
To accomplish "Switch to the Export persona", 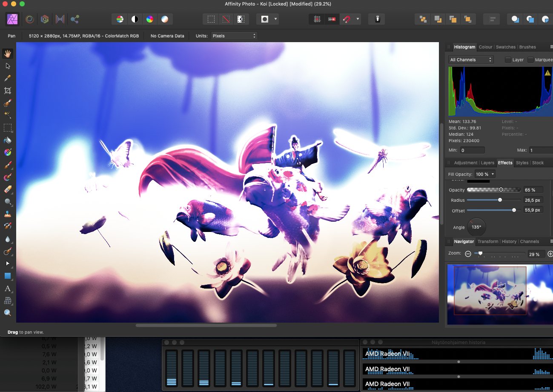I will (75, 19).
